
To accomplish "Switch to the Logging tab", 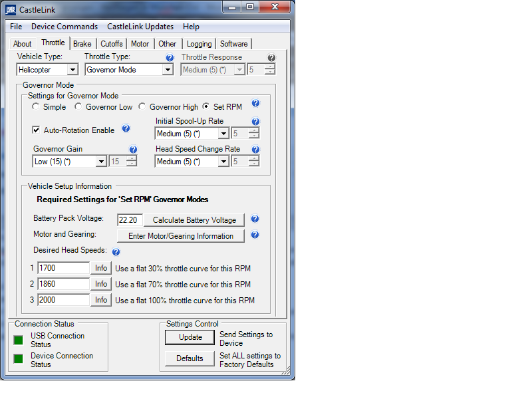I will pyautogui.click(x=199, y=44).
